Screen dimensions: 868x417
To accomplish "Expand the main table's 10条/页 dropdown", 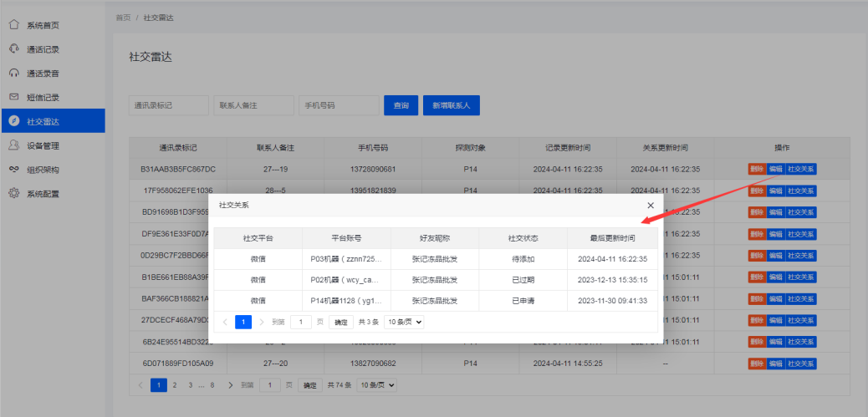I will point(376,385).
